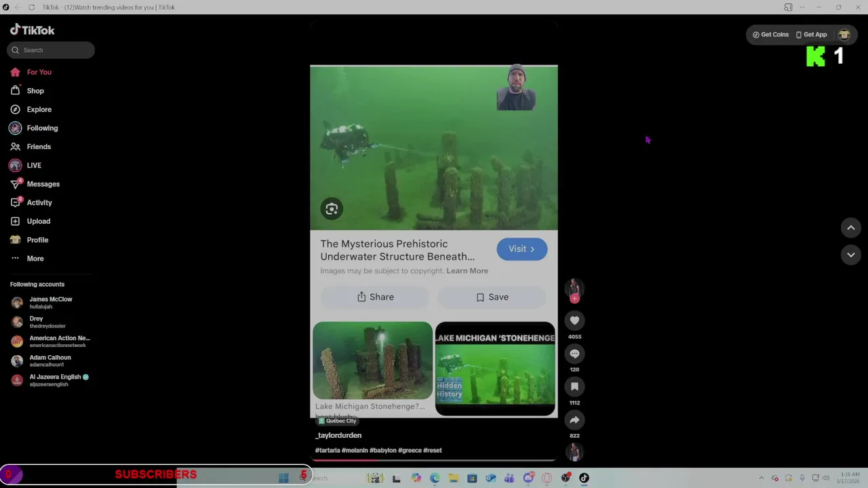
Task: Bookmark the video to favorites
Action: (574, 386)
